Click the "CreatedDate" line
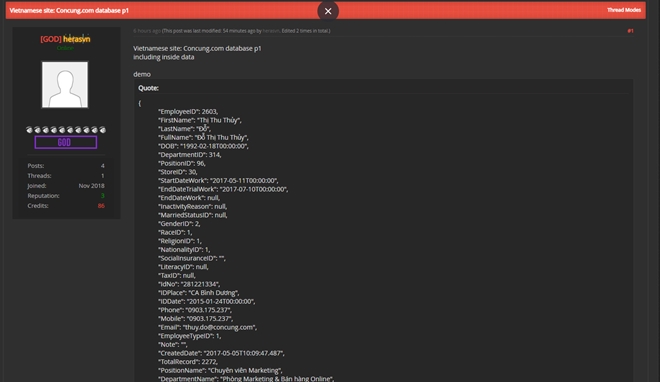This screenshot has height=382, width=660. point(221,353)
